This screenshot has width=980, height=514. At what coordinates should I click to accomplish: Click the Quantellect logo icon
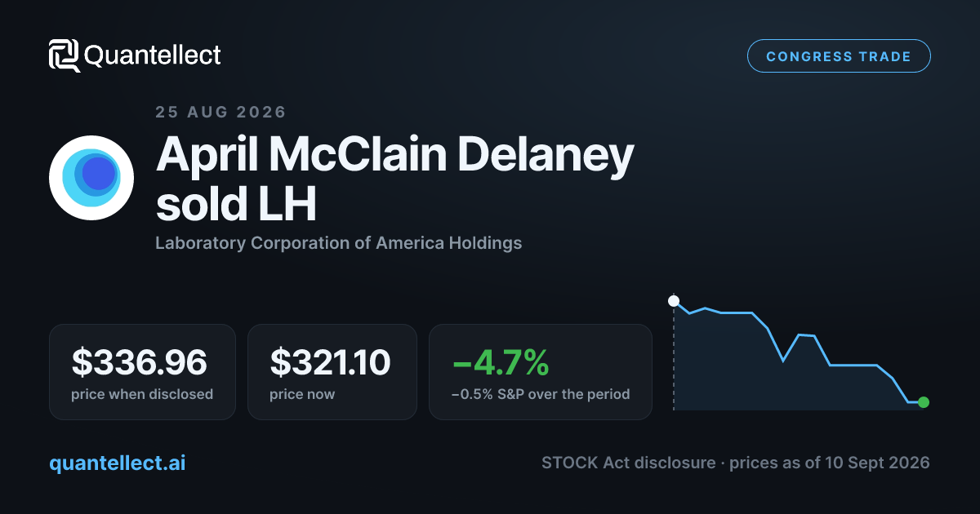64,55
